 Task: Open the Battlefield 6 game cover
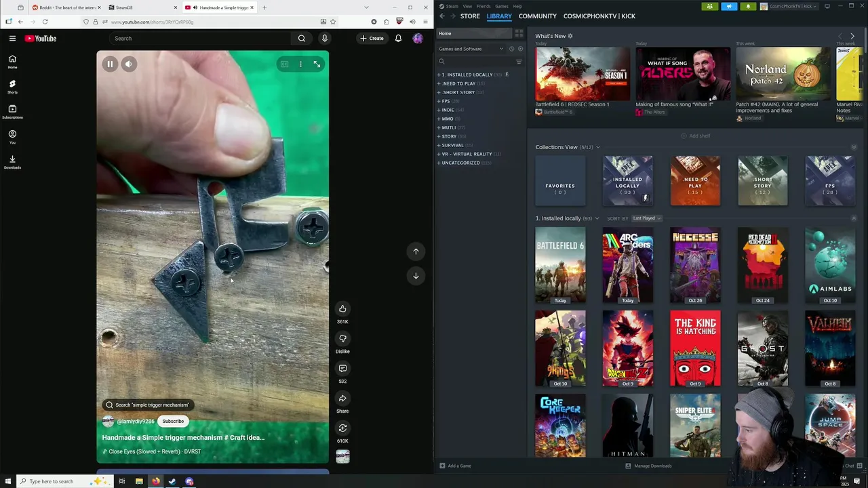560,266
